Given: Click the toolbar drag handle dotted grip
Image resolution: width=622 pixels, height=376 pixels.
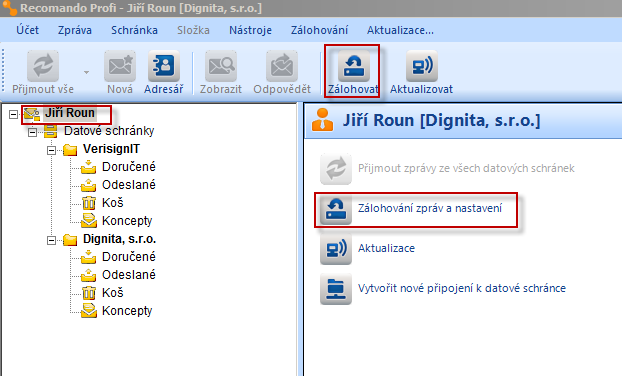Looking at the screenshot, I should tap(3, 71).
